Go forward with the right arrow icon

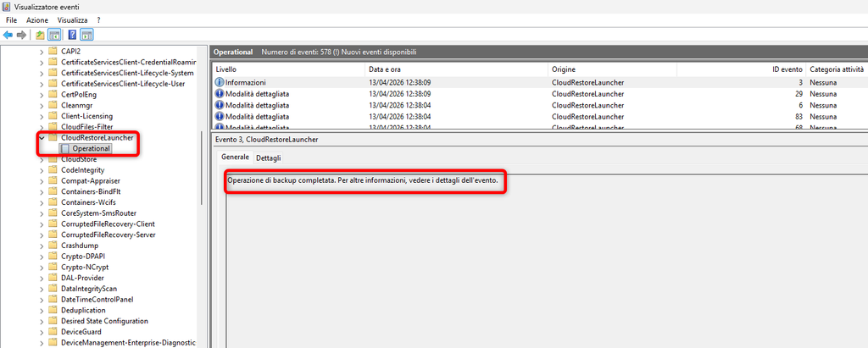click(x=21, y=35)
